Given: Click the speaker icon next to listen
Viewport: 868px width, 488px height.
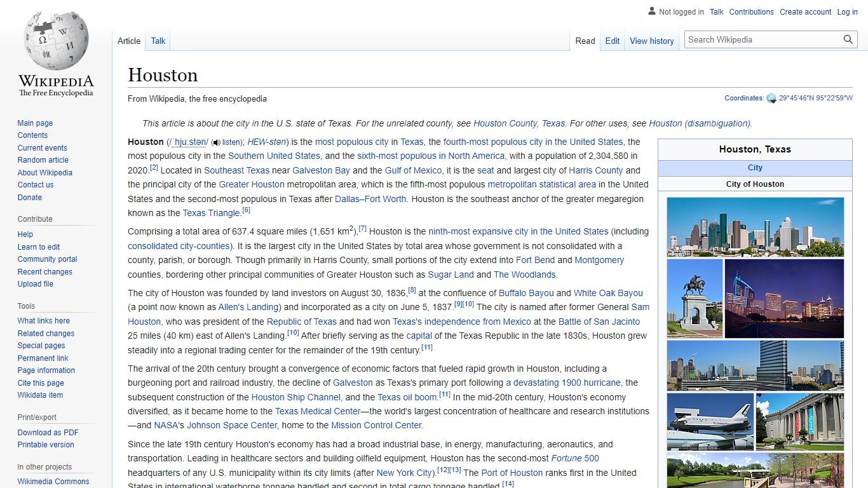Looking at the screenshot, I should [216, 143].
